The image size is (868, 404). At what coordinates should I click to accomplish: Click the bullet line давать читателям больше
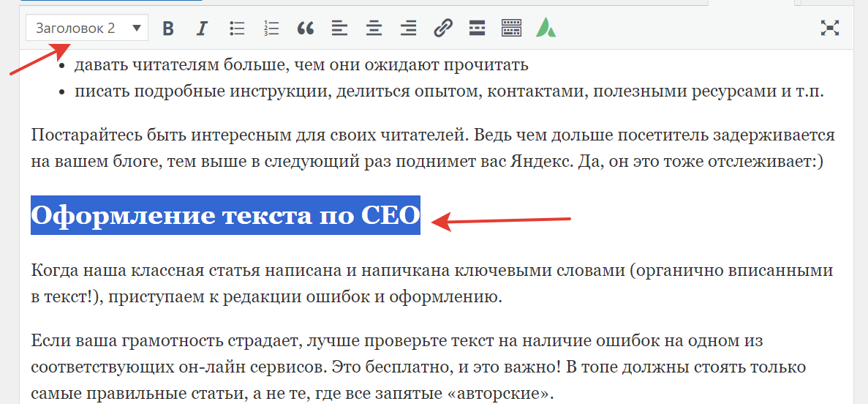(301, 65)
